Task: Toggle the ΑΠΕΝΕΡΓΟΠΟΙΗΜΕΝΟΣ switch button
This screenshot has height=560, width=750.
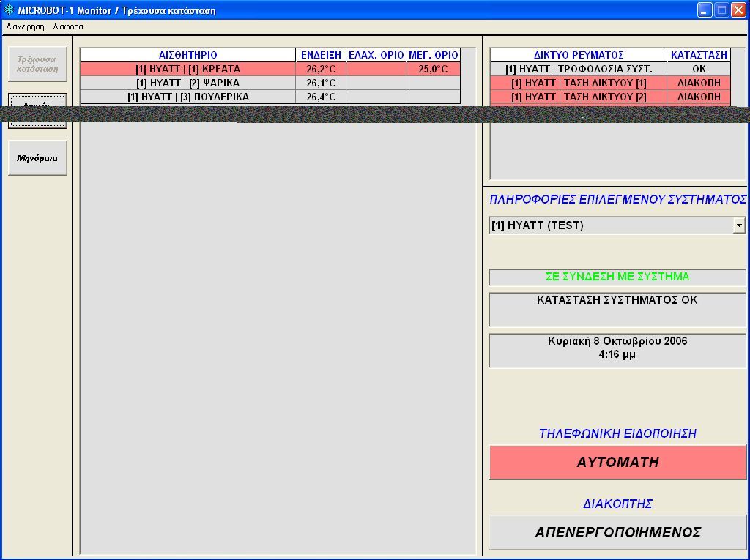Action: [x=617, y=533]
